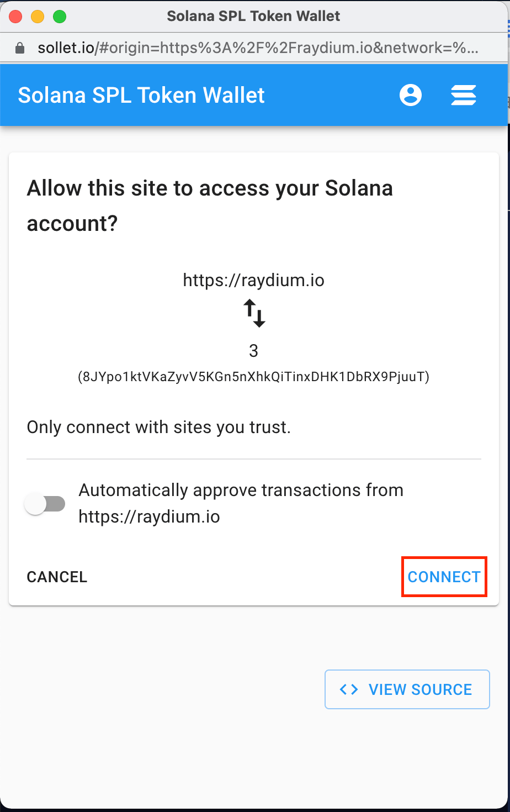Click the up-down swap arrows icon

(254, 313)
